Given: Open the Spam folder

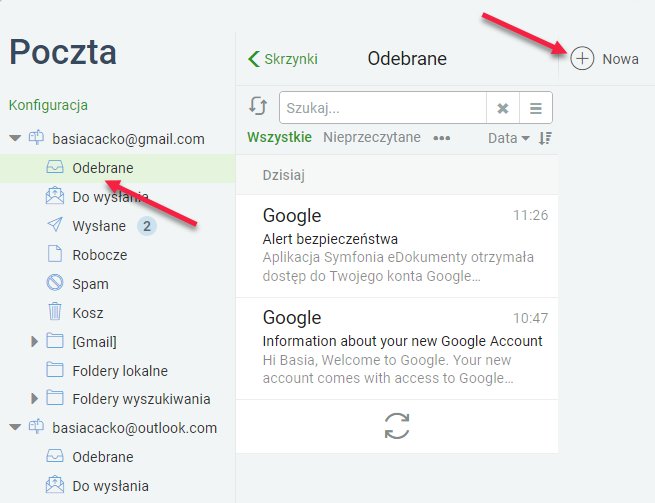Looking at the screenshot, I should (90, 284).
